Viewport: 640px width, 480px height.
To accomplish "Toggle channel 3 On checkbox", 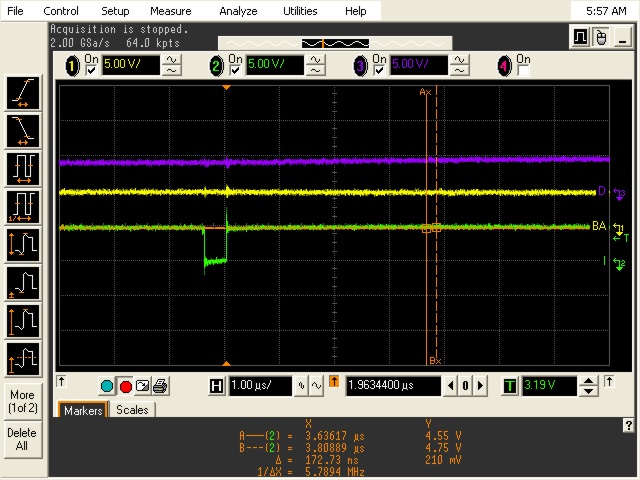I will pyautogui.click(x=379, y=71).
